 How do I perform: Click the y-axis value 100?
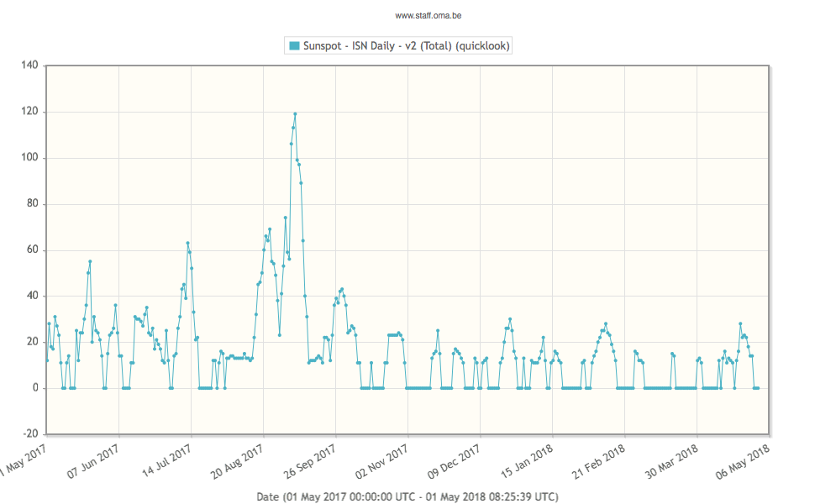click(29, 157)
